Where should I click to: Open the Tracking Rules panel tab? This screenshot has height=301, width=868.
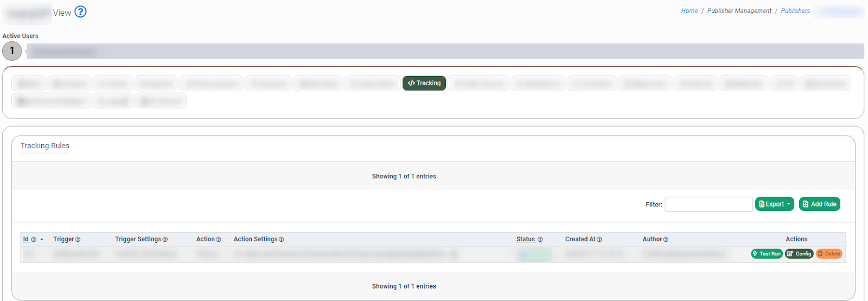(45, 146)
